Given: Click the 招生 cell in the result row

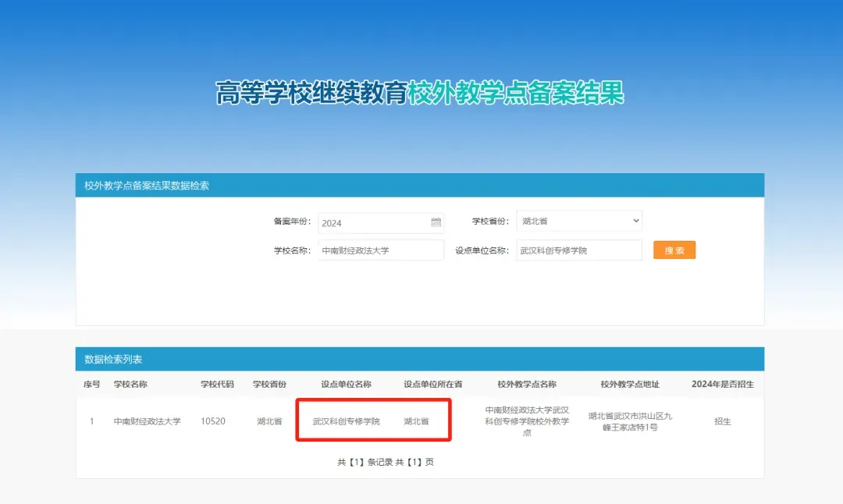Looking at the screenshot, I should point(723,421).
